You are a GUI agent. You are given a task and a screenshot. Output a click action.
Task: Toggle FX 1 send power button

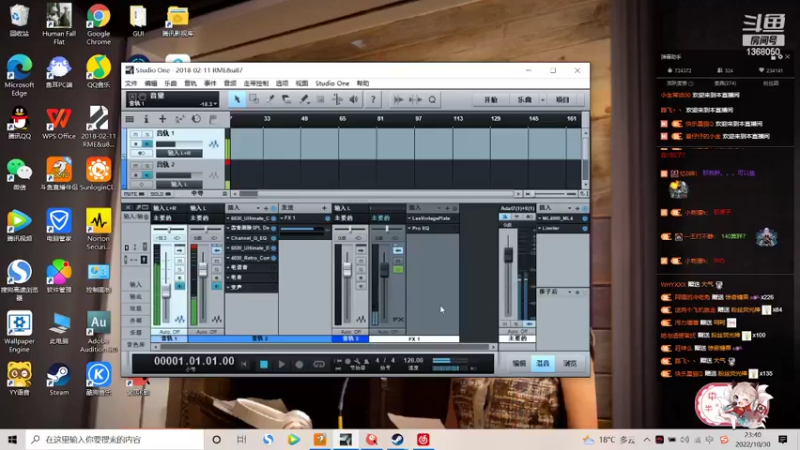coord(327,218)
